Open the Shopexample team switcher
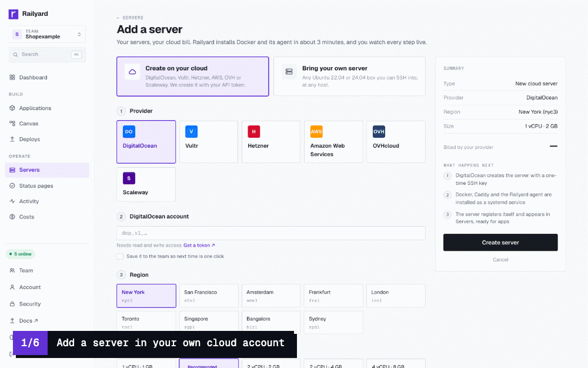588x368 pixels. (x=47, y=34)
